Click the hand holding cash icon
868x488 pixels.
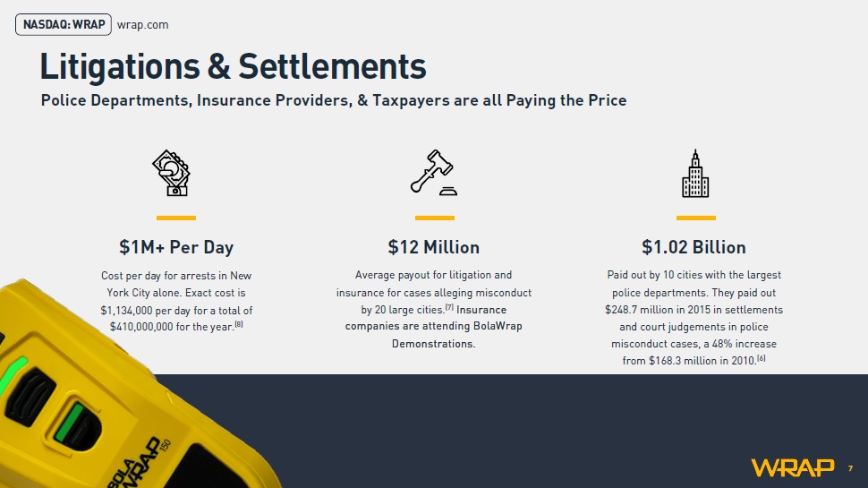click(172, 173)
